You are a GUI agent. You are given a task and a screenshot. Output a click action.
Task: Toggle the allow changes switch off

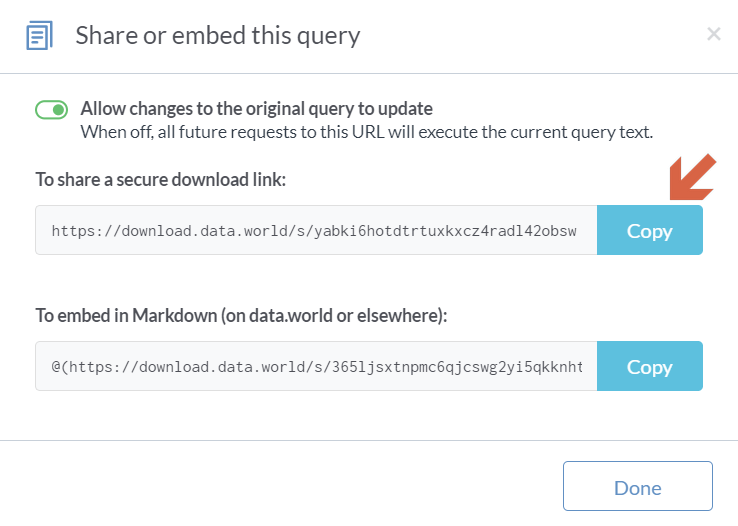[x=51, y=109]
